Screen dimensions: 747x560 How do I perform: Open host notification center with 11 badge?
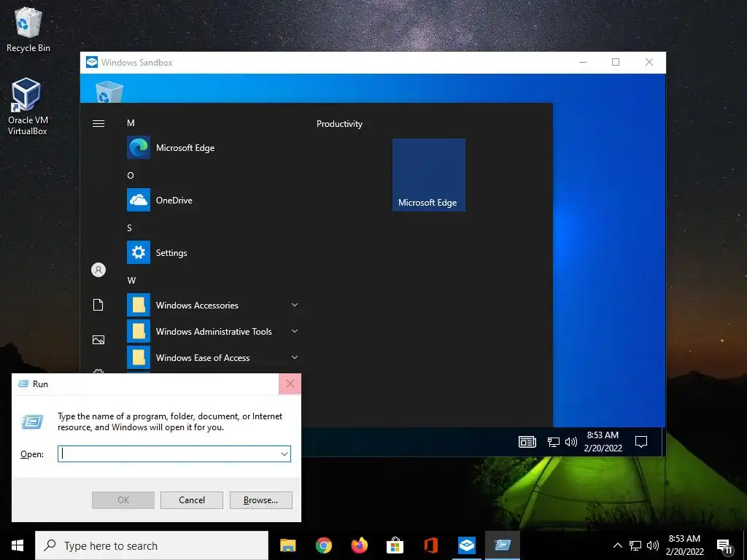(x=724, y=547)
